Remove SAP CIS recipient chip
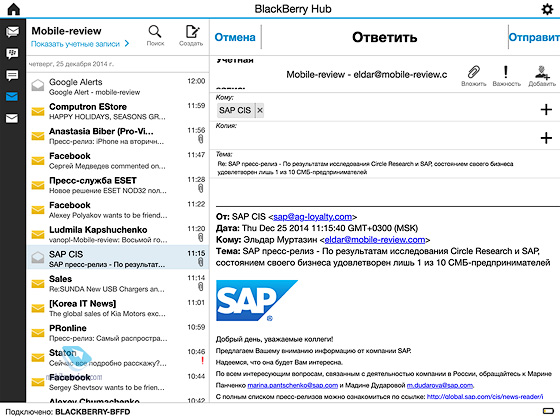Image resolution: width=560 pixels, height=420 pixels. click(260, 110)
